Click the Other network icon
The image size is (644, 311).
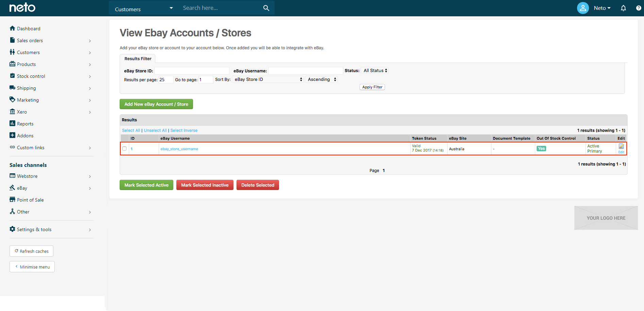(x=13, y=211)
